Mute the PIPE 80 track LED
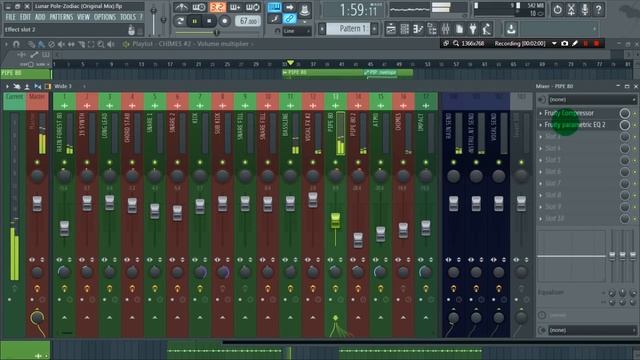Image resolution: width=640 pixels, height=360 pixels. click(x=336, y=162)
